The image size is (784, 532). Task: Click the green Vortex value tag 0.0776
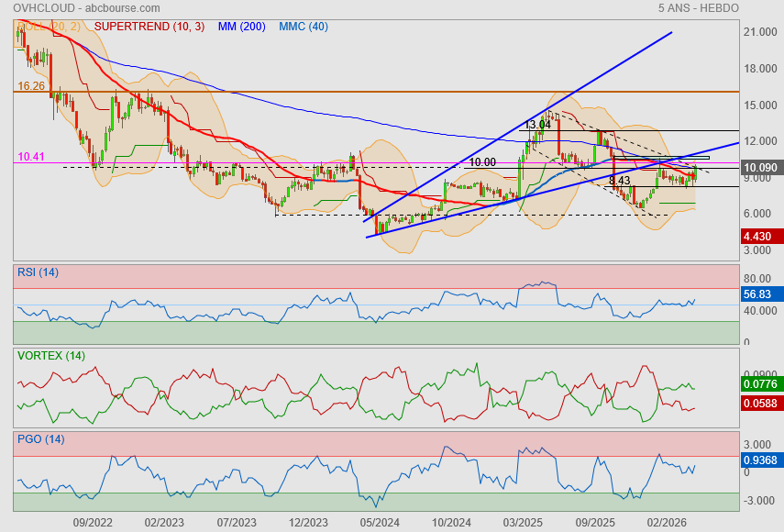[x=762, y=384]
